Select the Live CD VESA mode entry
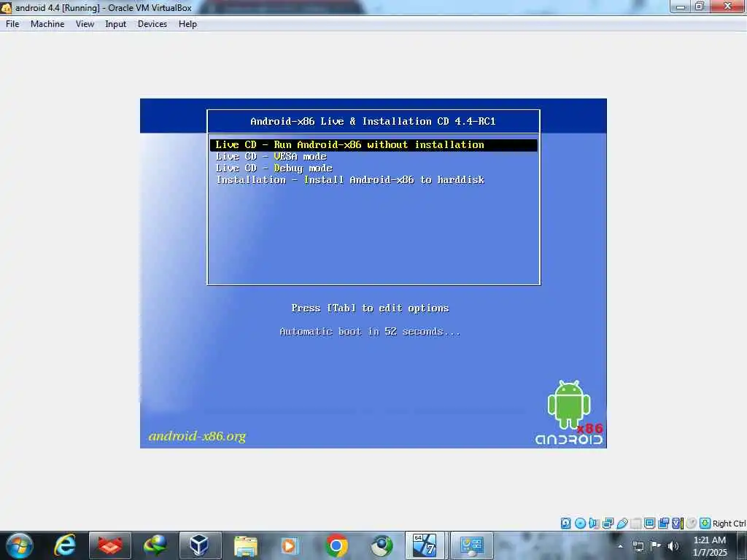Image resolution: width=747 pixels, height=560 pixels. [x=271, y=157]
